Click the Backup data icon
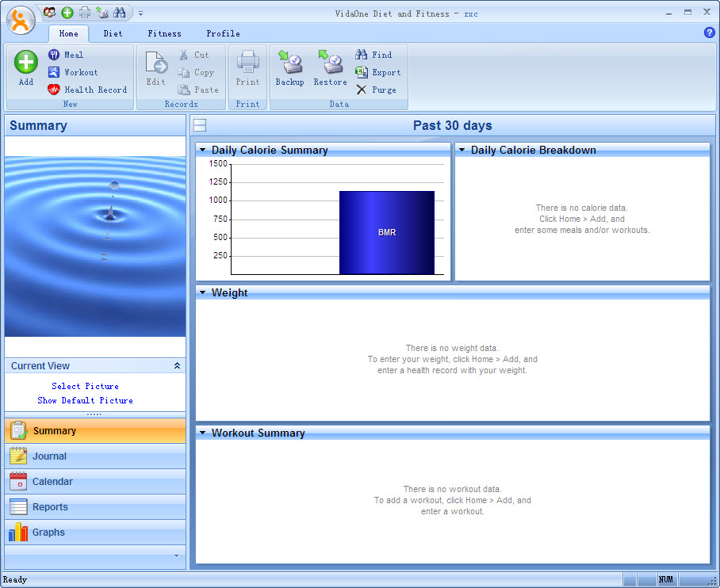The image size is (720, 588). (289, 67)
